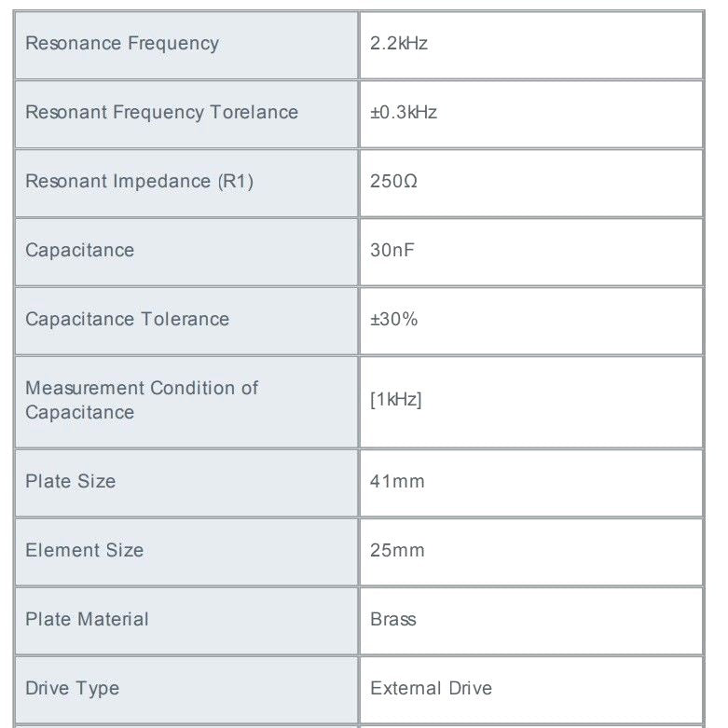The width and height of the screenshot is (728, 728).
Task: Select the Element Size label
Action: 85,550
